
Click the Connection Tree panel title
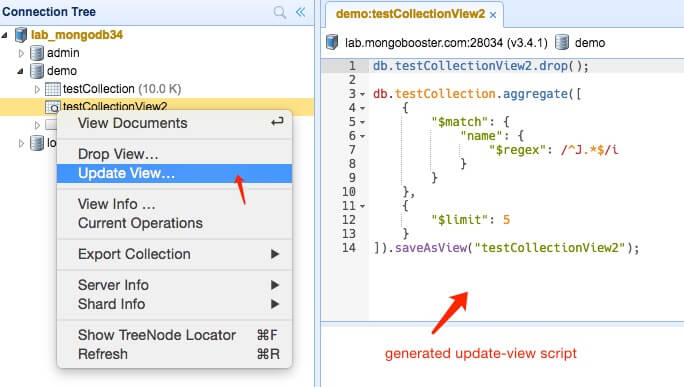[x=49, y=12]
